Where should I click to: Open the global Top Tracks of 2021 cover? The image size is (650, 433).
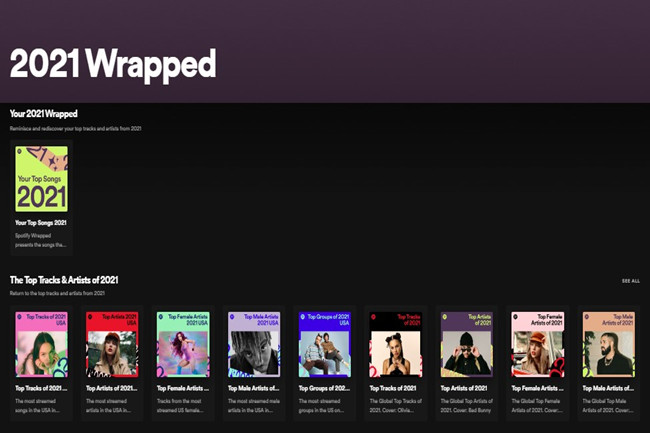point(395,344)
